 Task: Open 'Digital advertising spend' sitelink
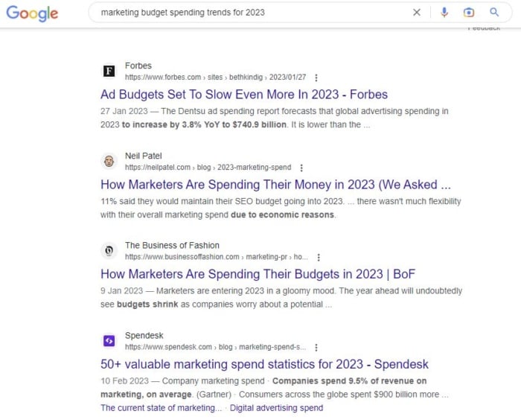[276, 407]
